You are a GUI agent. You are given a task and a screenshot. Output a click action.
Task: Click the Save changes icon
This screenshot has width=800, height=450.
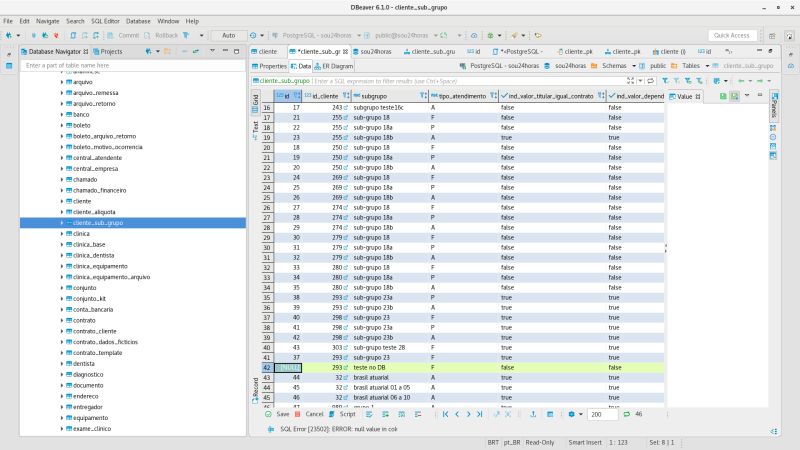point(268,414)
